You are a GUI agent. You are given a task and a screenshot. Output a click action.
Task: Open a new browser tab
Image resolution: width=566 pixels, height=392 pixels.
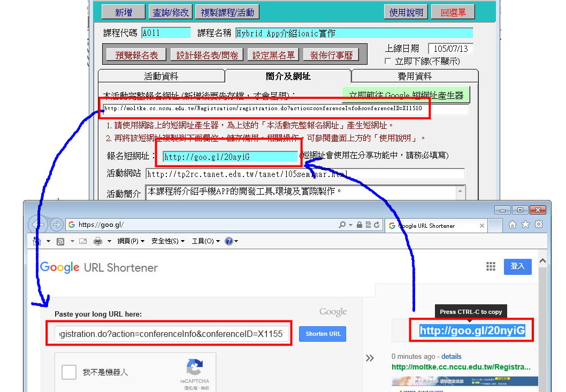(495, 226)
